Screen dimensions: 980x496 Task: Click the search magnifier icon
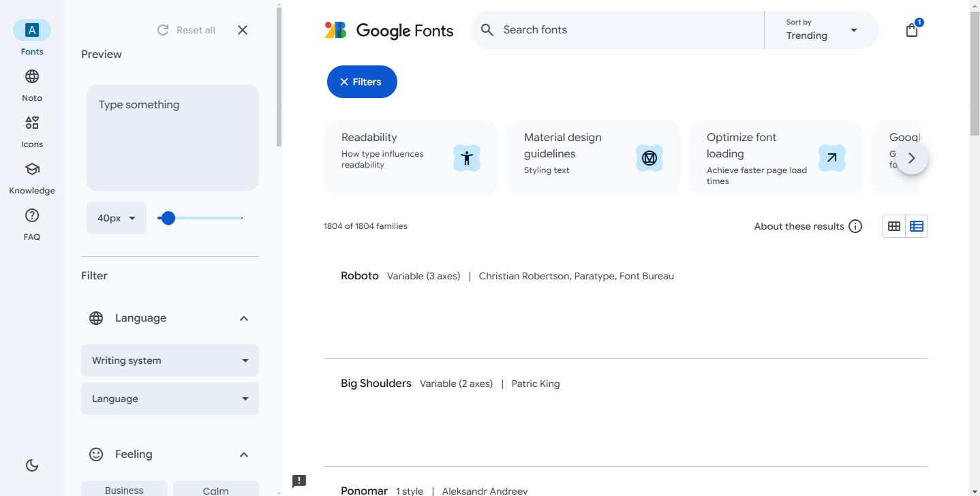click(x=487, y=30)
